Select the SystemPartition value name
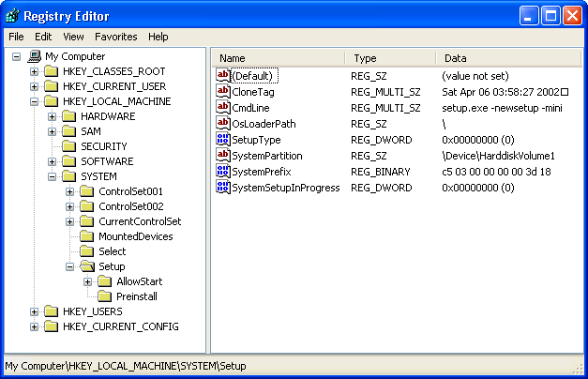The width and height of the screenshot is (588, 379). pos(267,156)
